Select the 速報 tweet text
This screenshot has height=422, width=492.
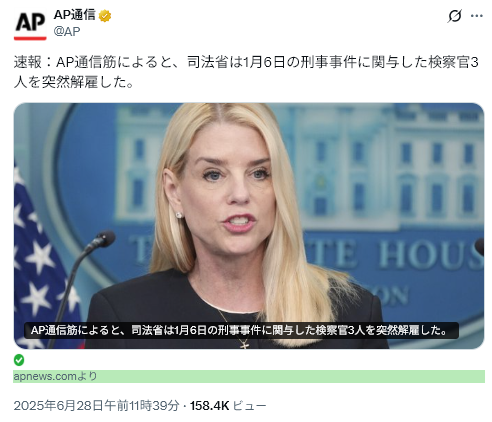[246, 72]
